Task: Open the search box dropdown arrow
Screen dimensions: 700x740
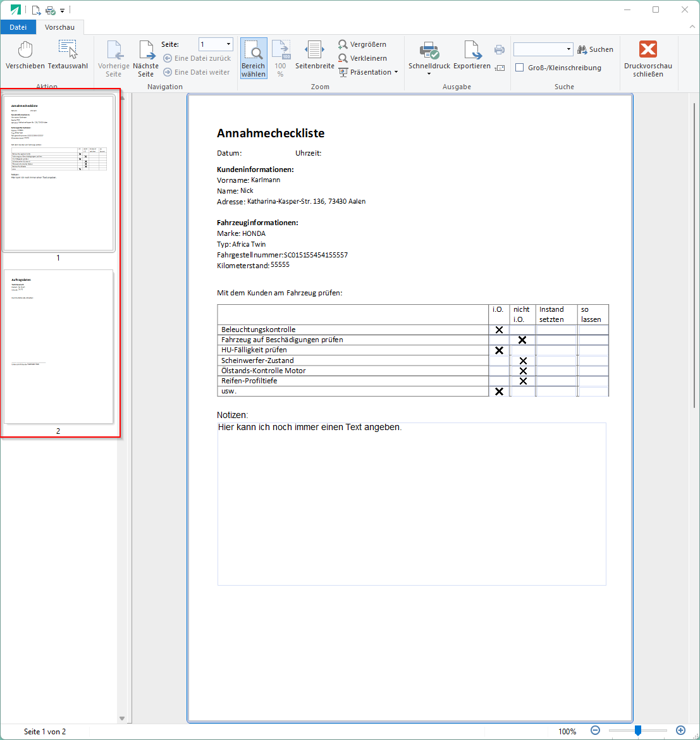Action: tap(568, 49)
